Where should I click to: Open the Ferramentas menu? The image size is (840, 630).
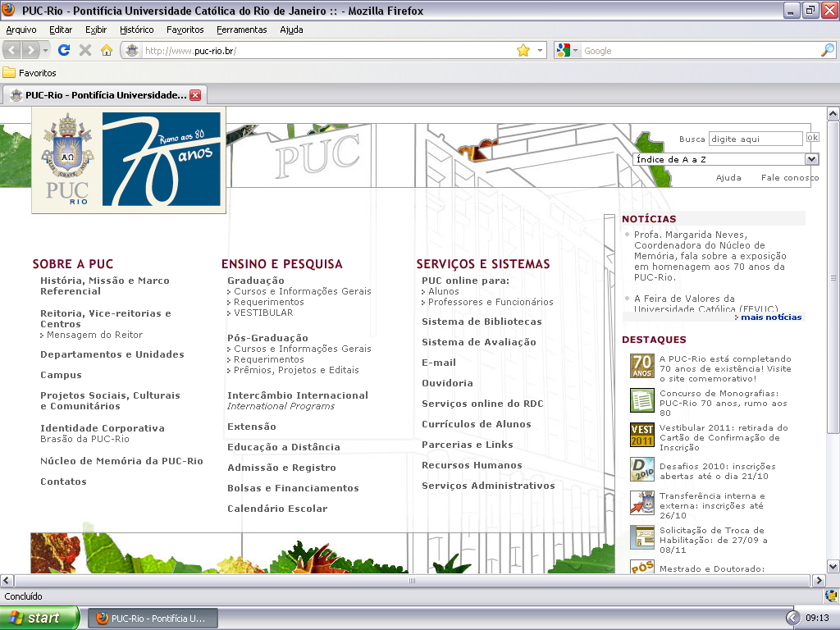tap(241, 30)
